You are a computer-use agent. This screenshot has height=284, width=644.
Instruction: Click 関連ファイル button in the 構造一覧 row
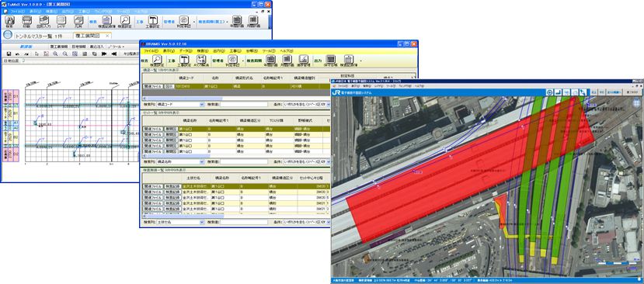[153, 87]
